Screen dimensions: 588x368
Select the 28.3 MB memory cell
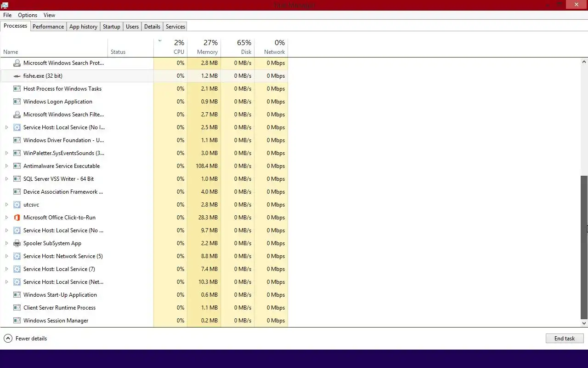(x=204, y=218)
